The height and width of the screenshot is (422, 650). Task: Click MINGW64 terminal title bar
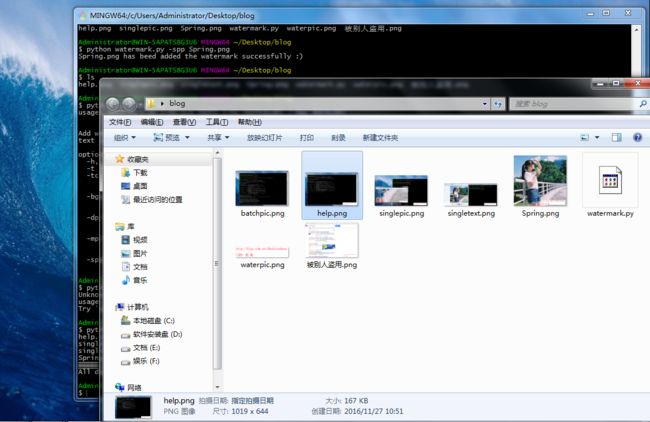point(332,15)
